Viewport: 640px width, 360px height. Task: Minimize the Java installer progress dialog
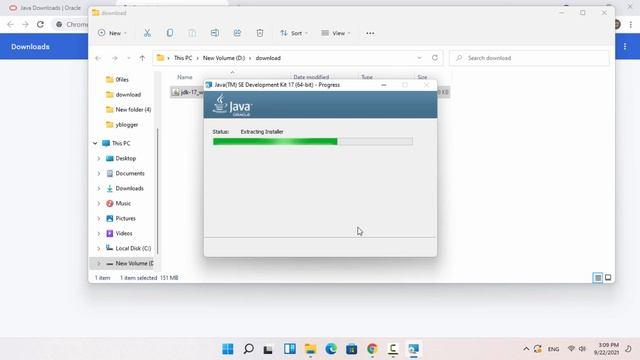tap(384, 85)
